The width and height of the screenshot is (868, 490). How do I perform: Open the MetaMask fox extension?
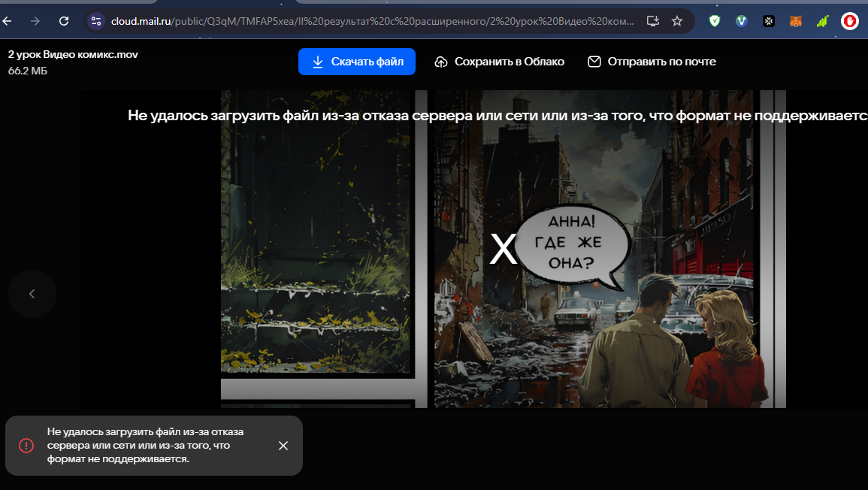[796, 21]
